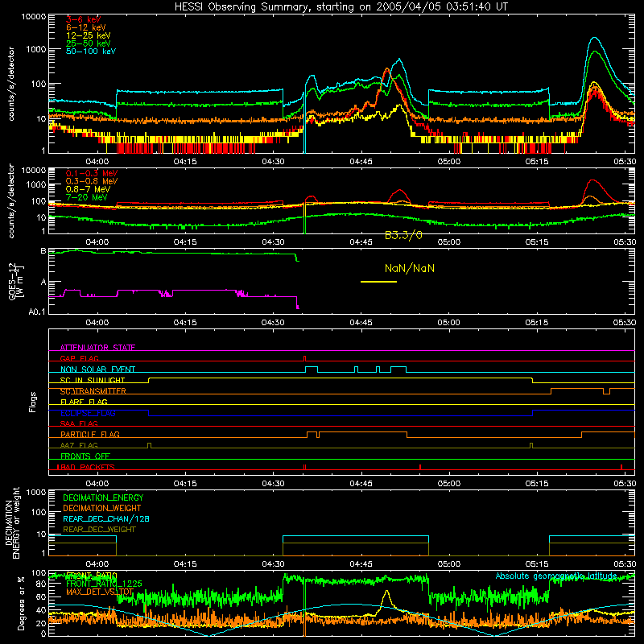Screen dimensions: 644x644
Task: Select the SC_IN_SUNLIGHT flag label
Action: (93, 380)
